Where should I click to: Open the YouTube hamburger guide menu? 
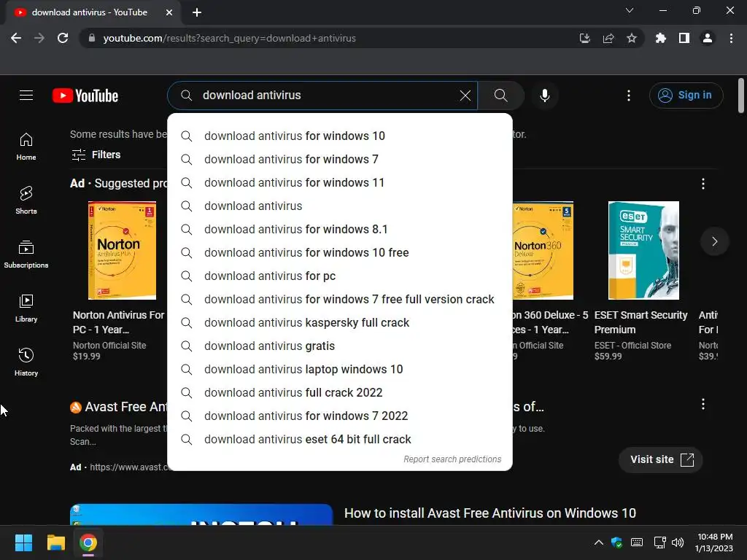point(26,96)
